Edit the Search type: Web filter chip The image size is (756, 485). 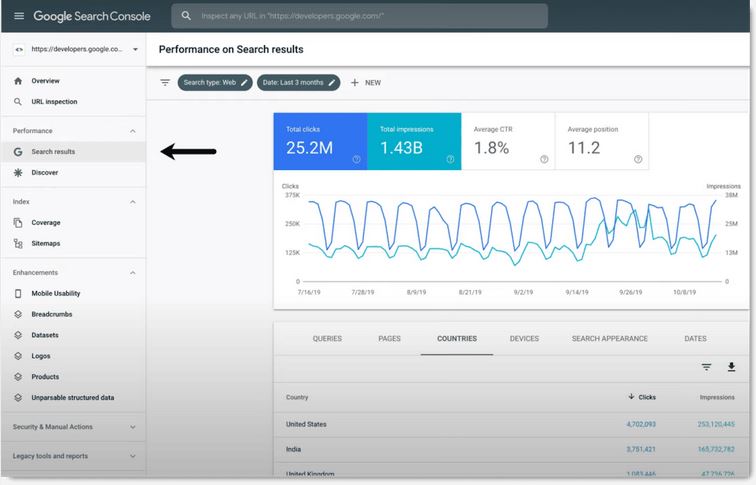215,83
